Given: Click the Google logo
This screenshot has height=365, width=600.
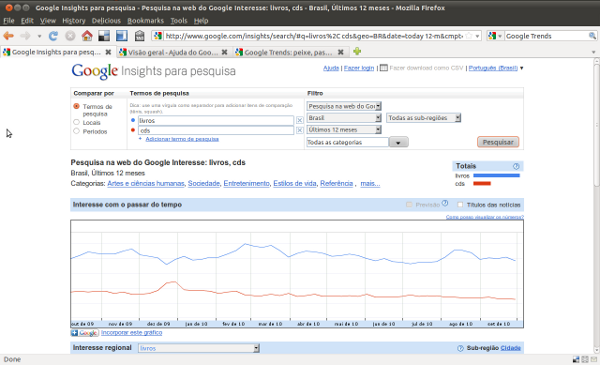Looking at the screenshot, I should [95, 71].
